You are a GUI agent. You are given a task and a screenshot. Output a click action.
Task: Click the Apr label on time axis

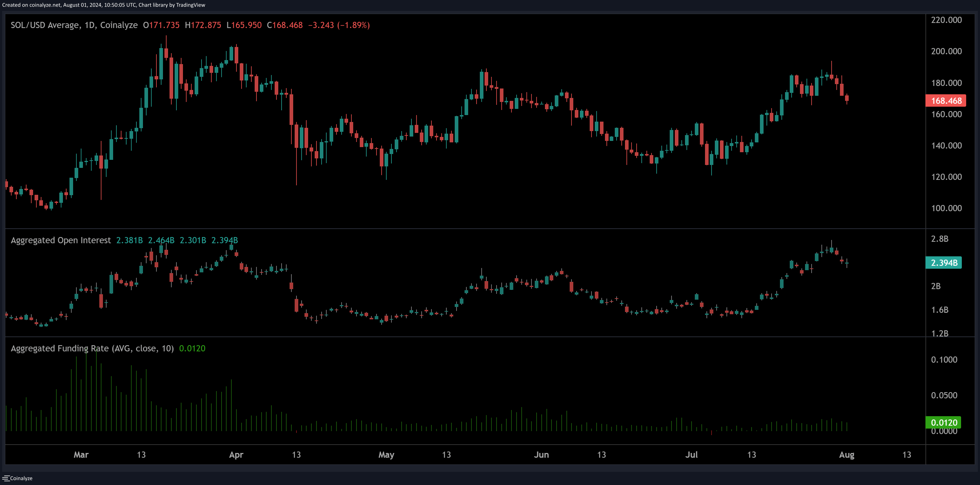[236, 454]
